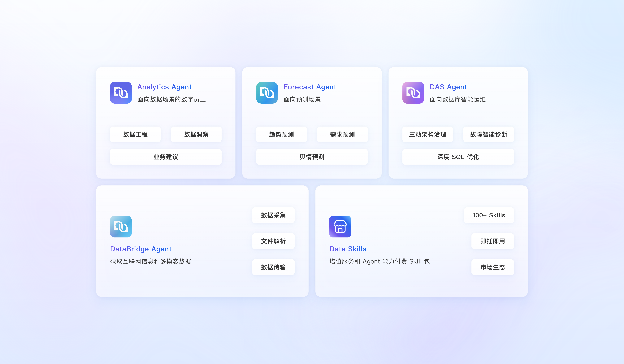This screenshot has width=624, height=364.
Task: Open the Analytics Agent title link
Action: pyautogui.click(x=164, y=87)
